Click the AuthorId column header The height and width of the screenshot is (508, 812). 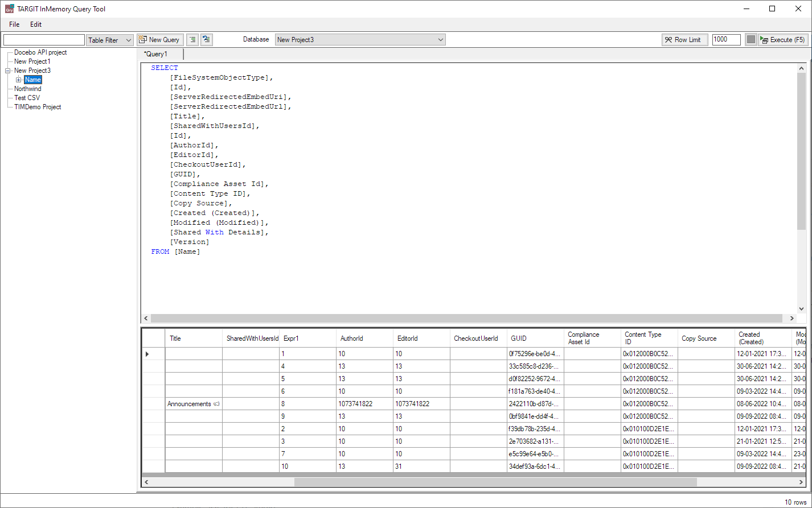coord(364,338)
